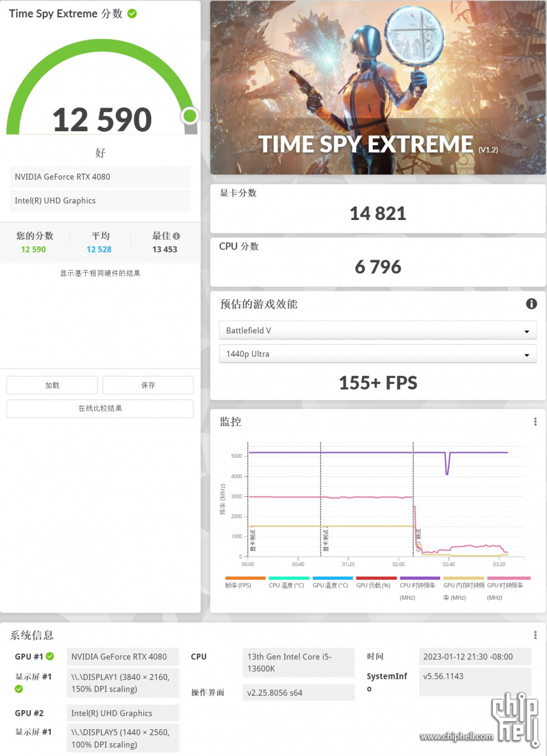547x756 pixels.
Task: Click the green score indicator knob on gauge
Action: coord(190,116)
